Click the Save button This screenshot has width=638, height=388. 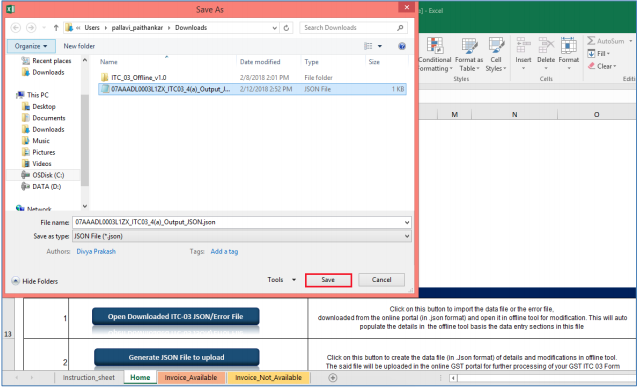[328, 280]
